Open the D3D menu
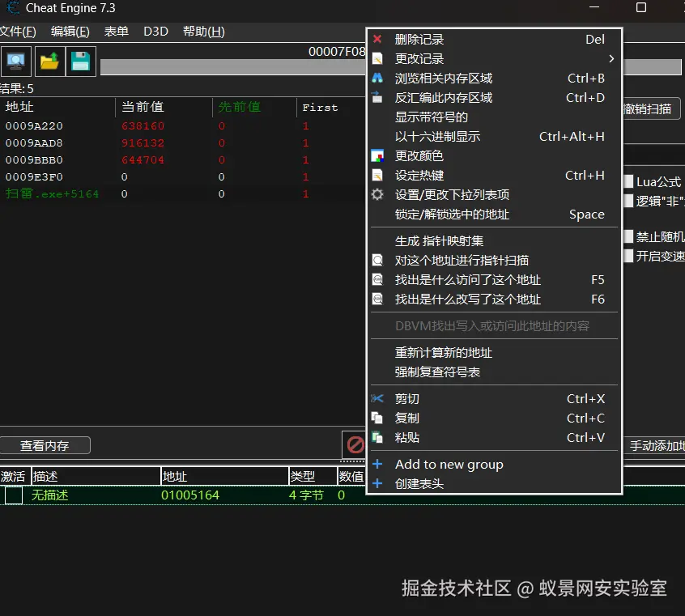Screen dimensions: 685x616 coord(156,32)
